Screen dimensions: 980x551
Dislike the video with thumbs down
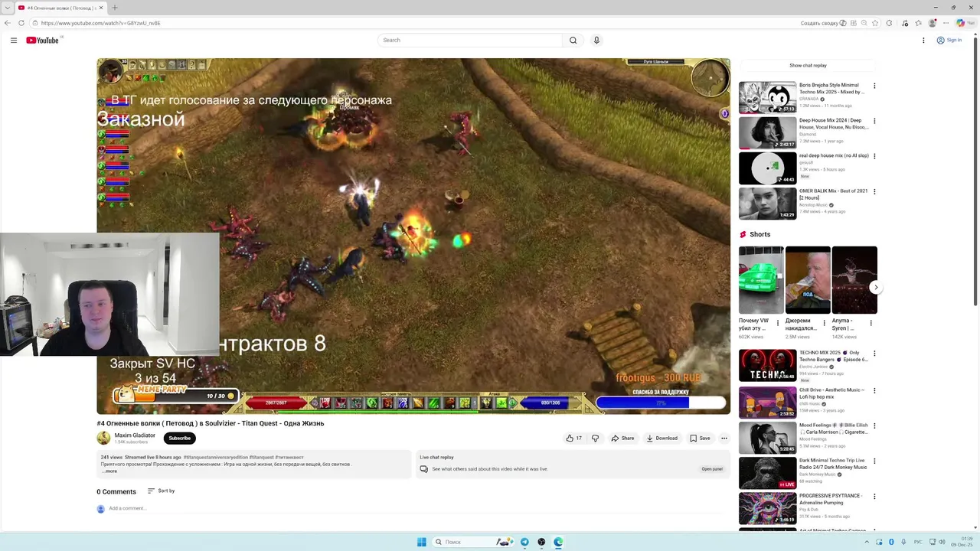[x=595, y=439]
